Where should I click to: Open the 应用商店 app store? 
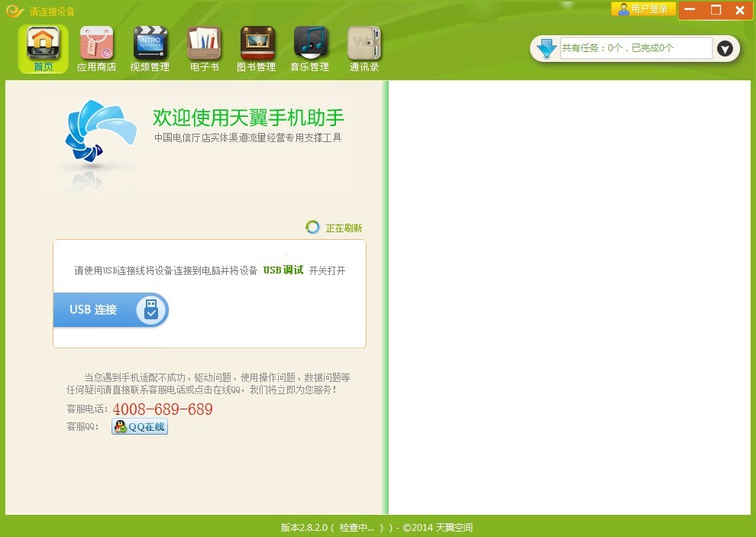coord(96,49)
